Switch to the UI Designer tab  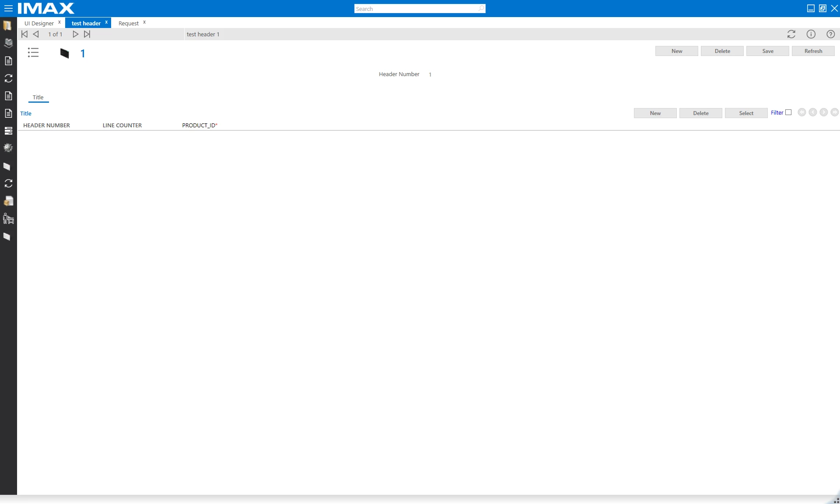tap(39, 23)
